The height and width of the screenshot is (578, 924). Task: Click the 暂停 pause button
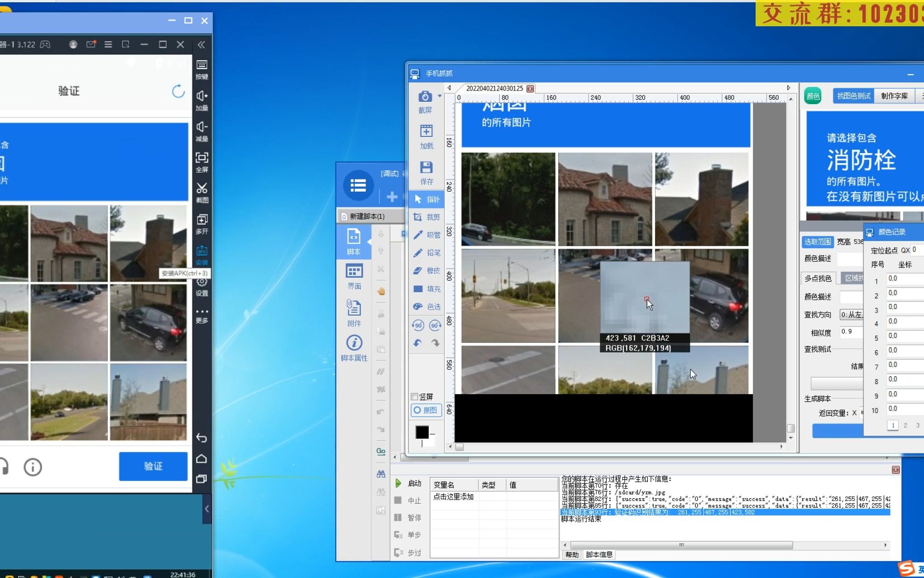point(409,518)
